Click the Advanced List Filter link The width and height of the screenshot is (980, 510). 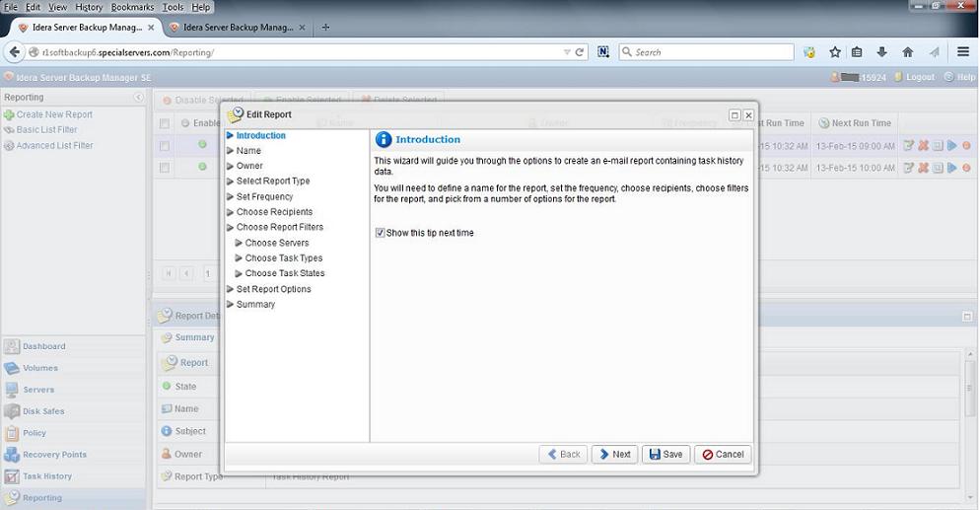tap(54, 145)
